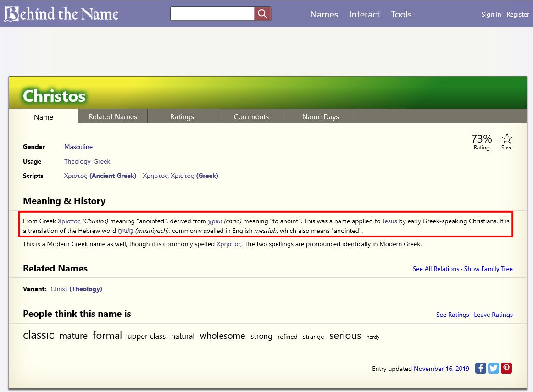
Task: Open the Names menu
Action: 324,14
